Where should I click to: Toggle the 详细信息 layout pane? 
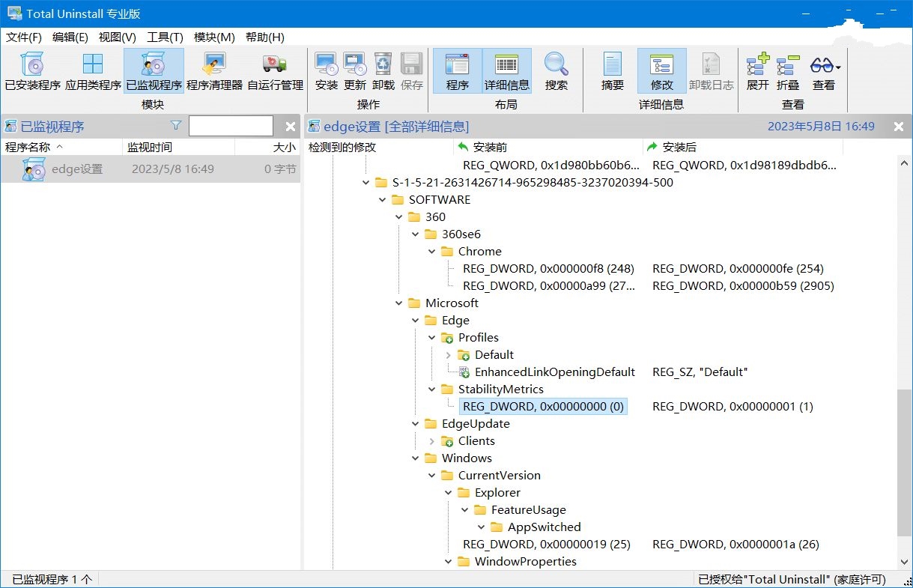coord(507,72)
